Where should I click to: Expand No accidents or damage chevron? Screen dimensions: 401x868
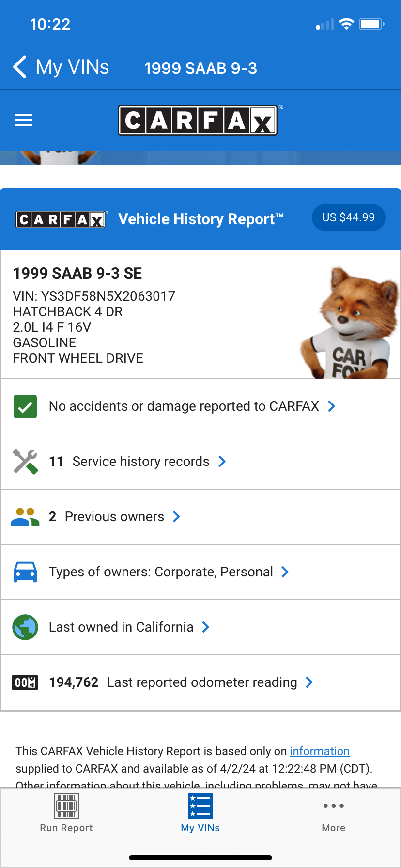click(332, 406)
